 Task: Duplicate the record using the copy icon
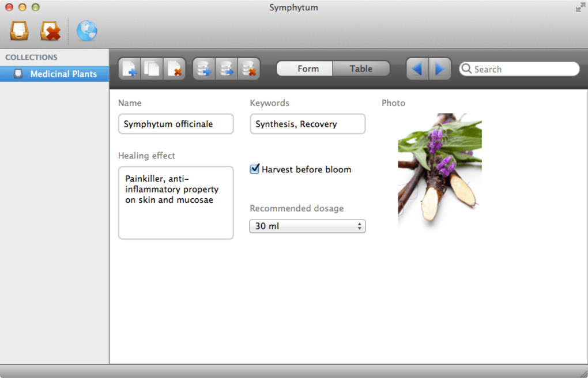coord(152,69)
